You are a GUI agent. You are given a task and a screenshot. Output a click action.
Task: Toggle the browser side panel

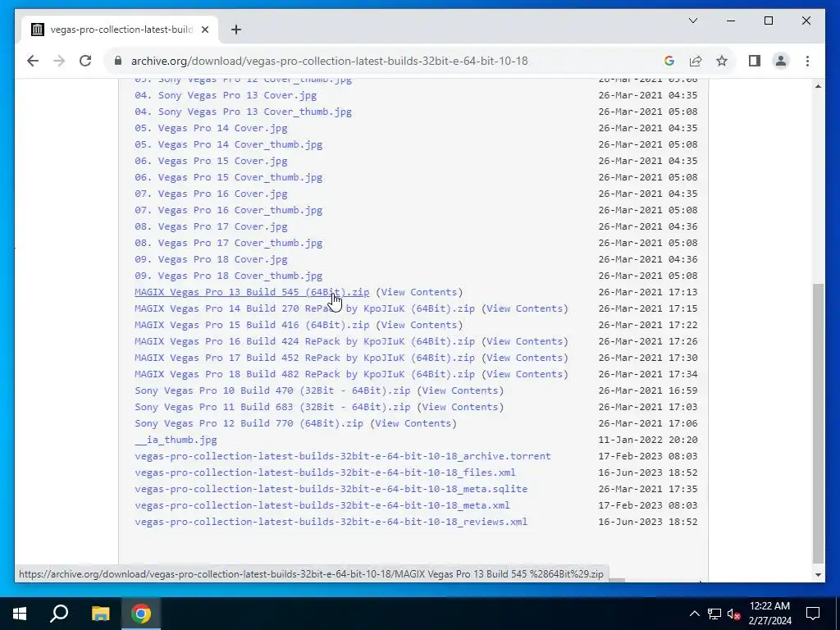click(755, 61)
